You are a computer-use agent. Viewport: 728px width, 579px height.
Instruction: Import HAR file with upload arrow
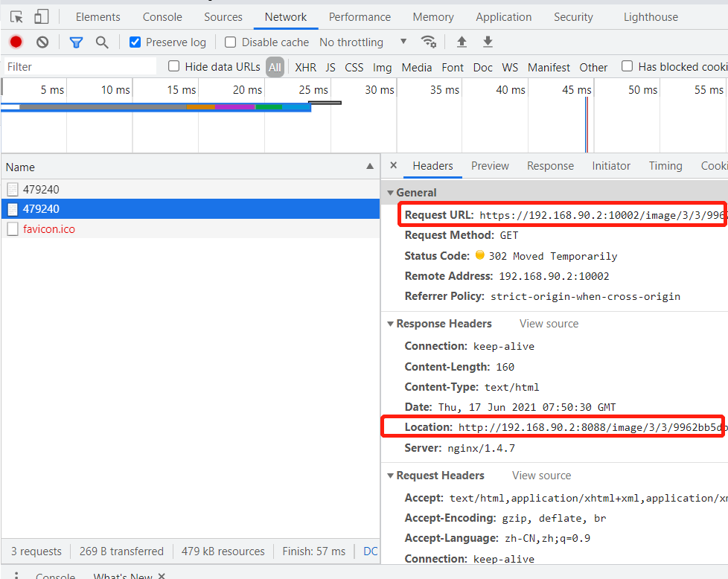[462, 42]
